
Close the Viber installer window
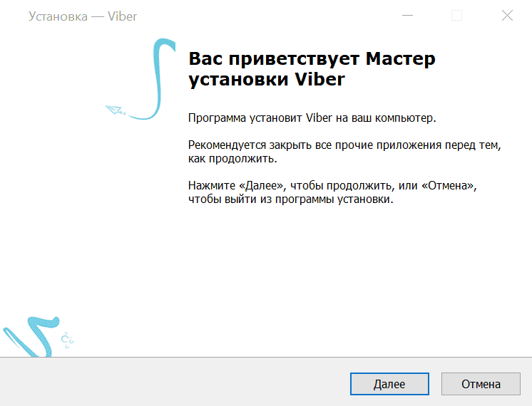point(507,16)
